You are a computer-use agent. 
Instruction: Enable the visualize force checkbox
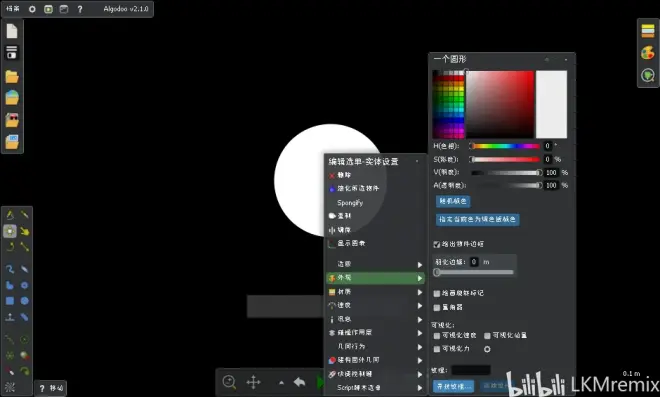coord(436,349)
